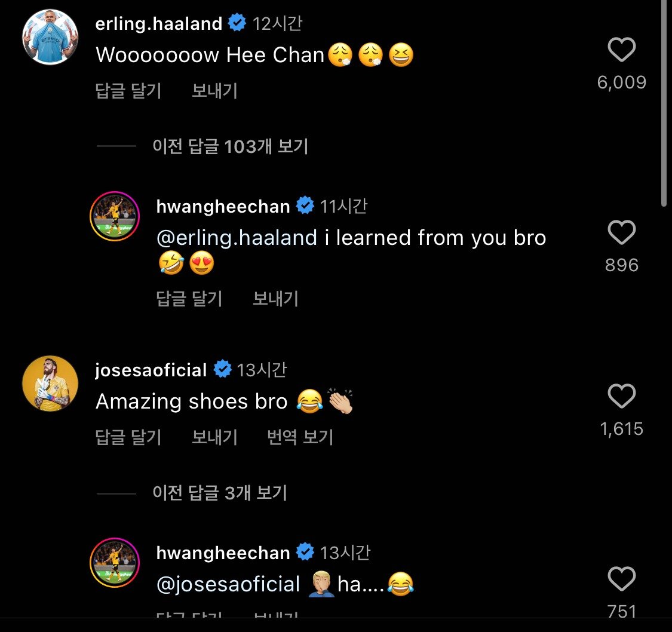Viewport: 672px width, 632px height.
Task: Click the verified badge next to erling.haaland
Action: 238,22
